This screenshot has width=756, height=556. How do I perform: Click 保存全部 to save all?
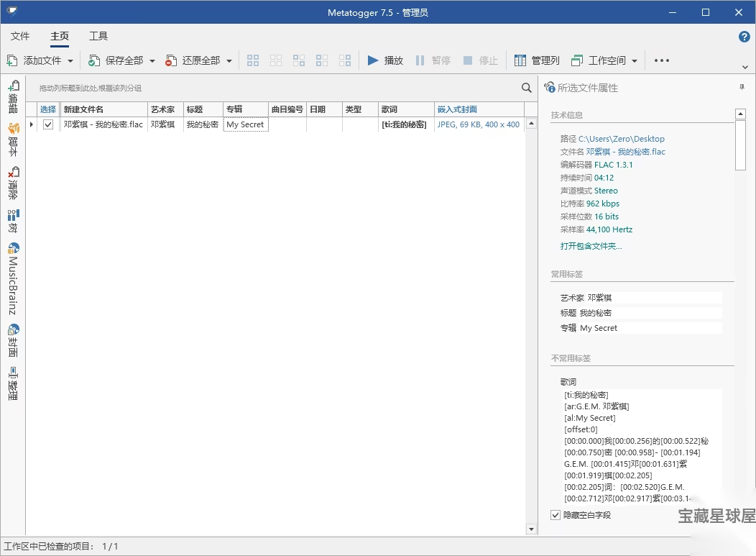[116, 60]
